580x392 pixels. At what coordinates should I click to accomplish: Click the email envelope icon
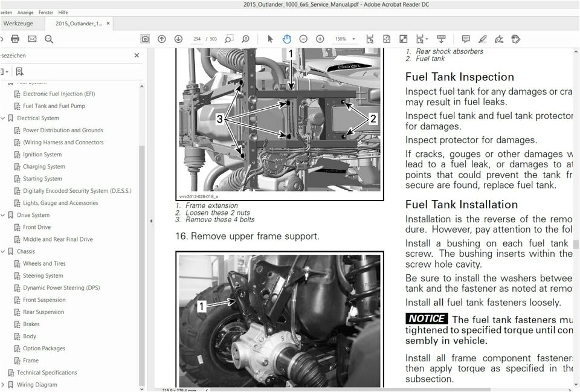pyautogui.click(x=32, y=39)
